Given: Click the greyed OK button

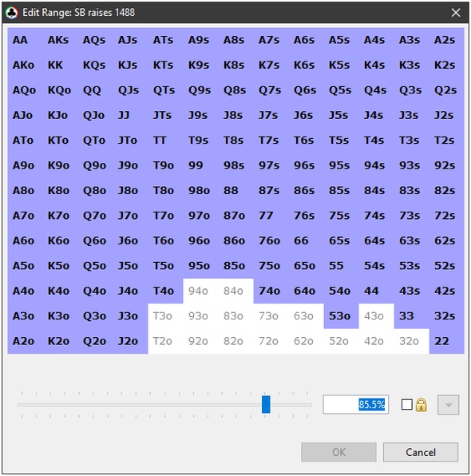Looking at the screenshot, I should [x=338, y=452].
